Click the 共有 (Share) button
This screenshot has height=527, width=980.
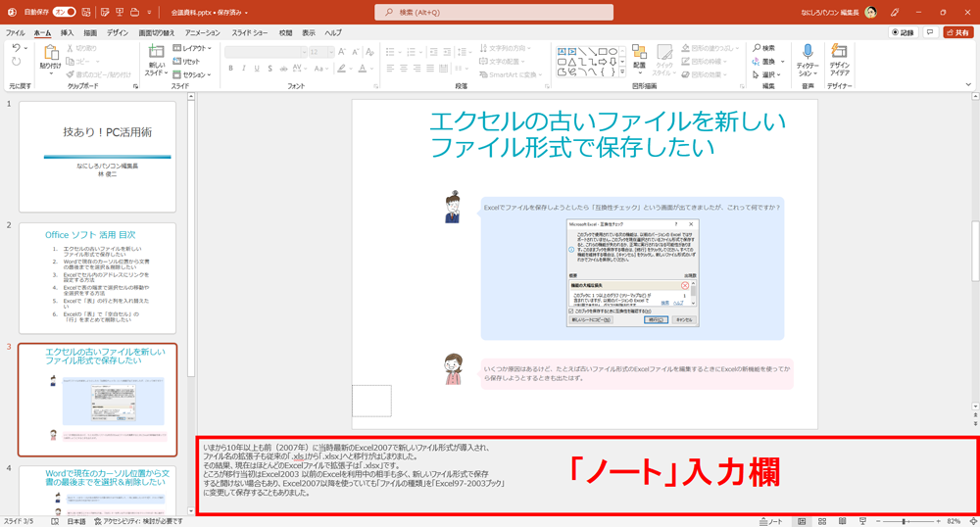tap(957, 32)
